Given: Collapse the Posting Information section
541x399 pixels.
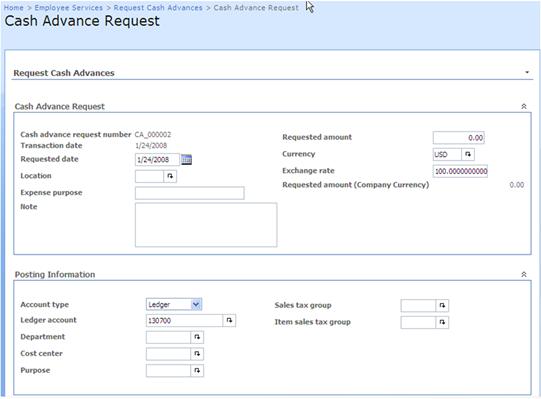Looking at the screenshot, I should pos(524,274).
